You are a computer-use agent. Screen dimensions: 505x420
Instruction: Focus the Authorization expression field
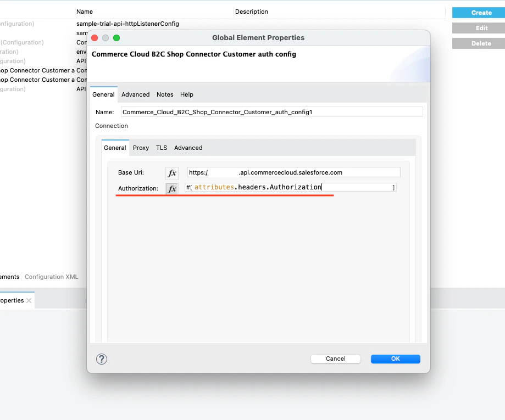pyautogui.click(x=291, y=187)
